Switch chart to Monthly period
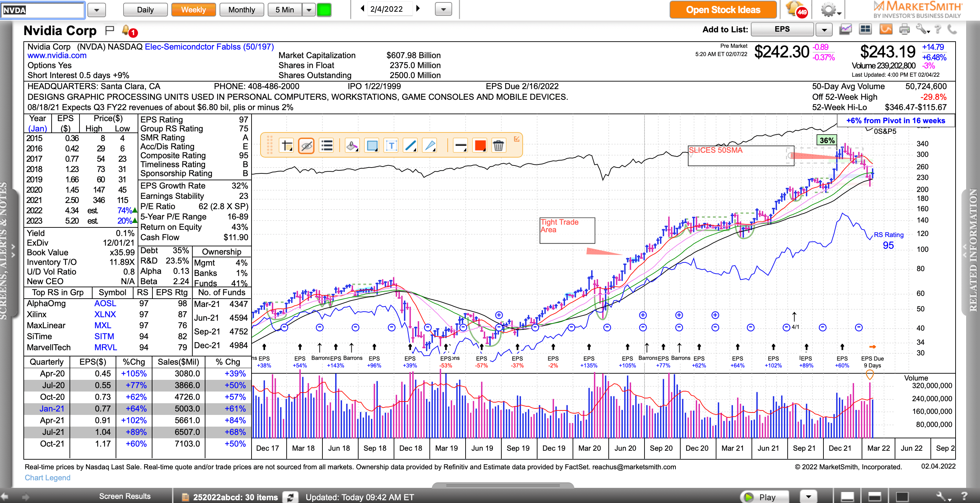This screenshot has height=503, width=980. (242, 10)
